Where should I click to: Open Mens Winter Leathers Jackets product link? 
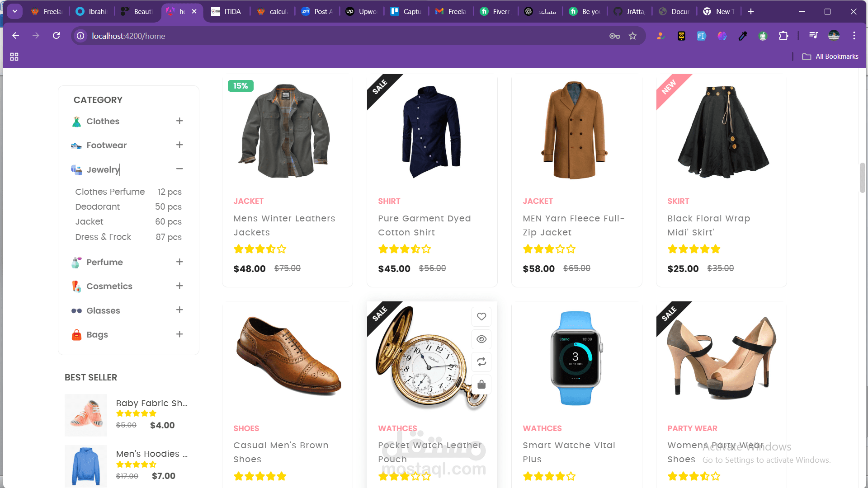tap(284, 225)
